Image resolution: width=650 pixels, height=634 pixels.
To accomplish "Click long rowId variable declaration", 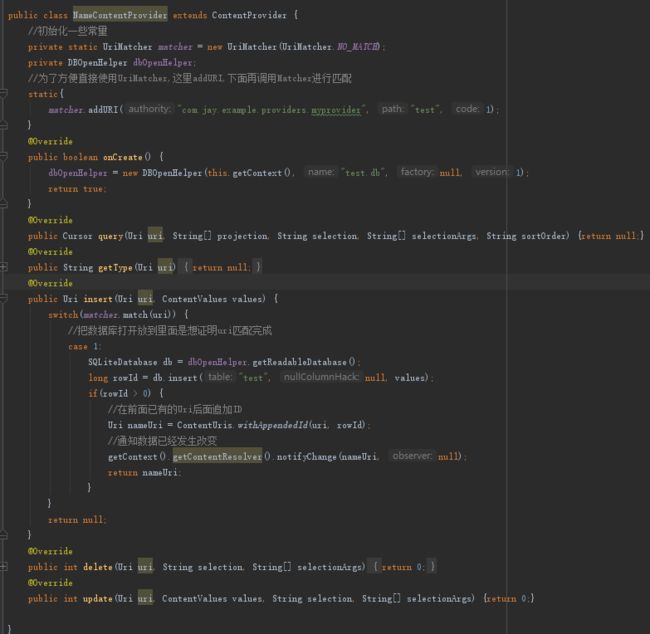I will click(x=113, y=378).
